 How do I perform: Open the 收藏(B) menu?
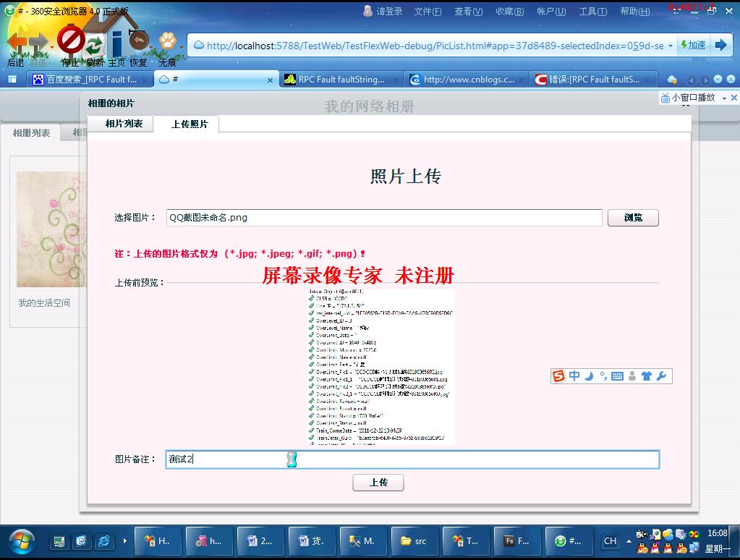click(x=510, y=12)
